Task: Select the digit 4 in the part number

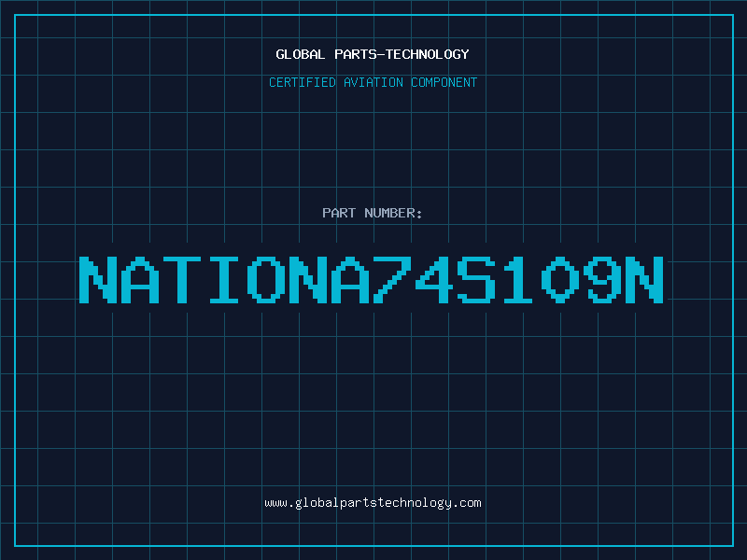Action: click(434, 279)
